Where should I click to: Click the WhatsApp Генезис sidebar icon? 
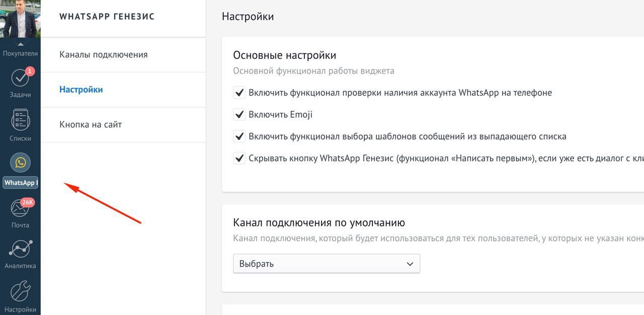point(20,163)
